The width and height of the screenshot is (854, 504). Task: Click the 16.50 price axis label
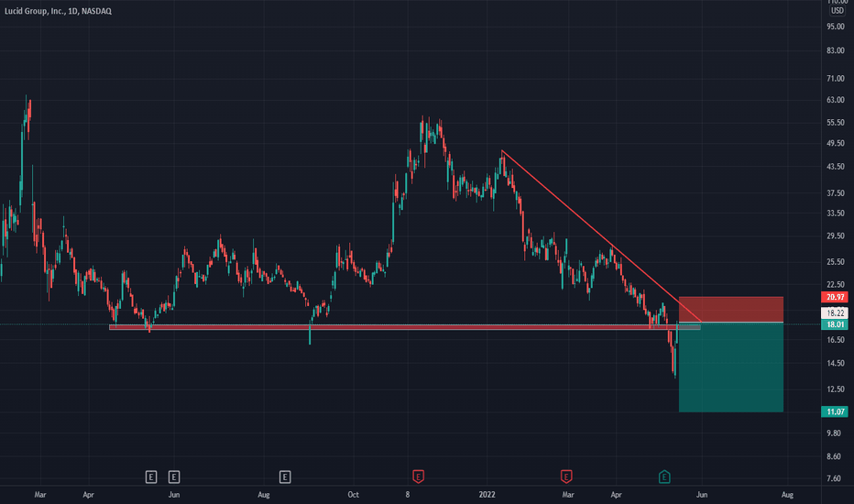(x=836, y=340)
